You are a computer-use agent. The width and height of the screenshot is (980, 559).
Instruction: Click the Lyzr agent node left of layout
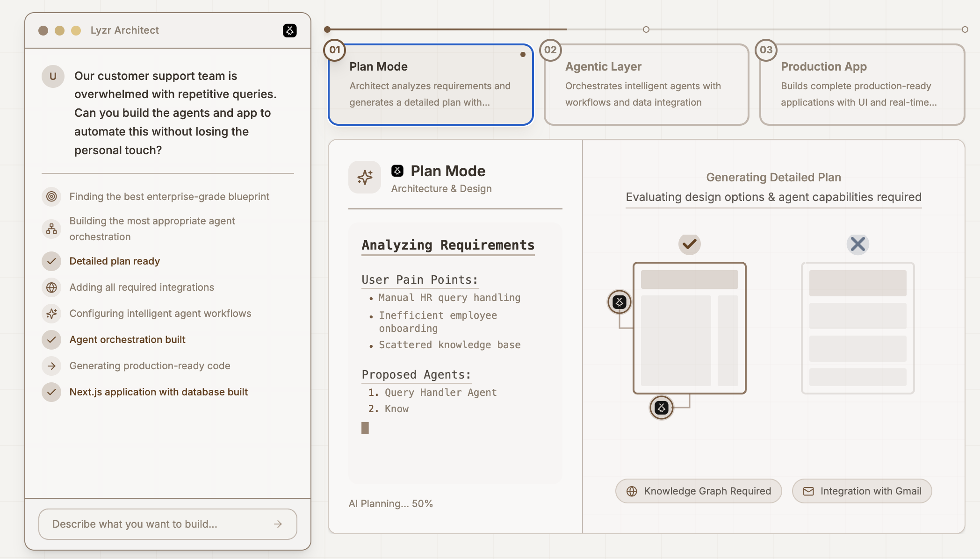(620, 302)
